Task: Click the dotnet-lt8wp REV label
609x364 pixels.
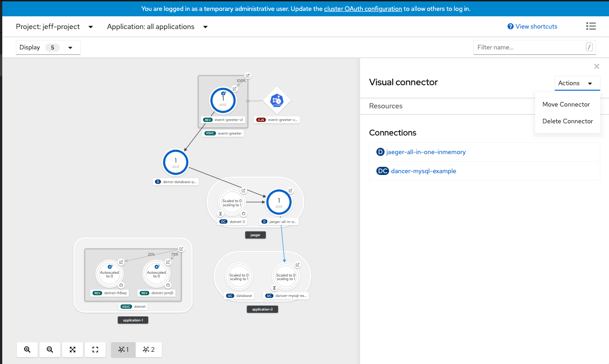Action: [110, 293]
